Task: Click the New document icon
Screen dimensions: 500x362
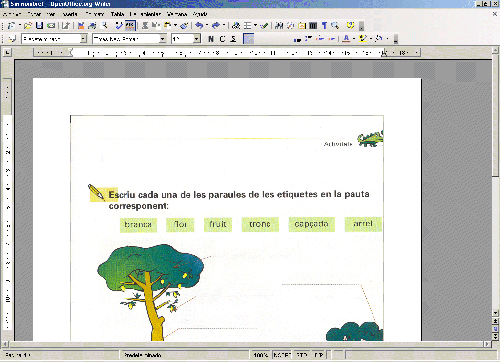Action: click(x=12, y=25)
